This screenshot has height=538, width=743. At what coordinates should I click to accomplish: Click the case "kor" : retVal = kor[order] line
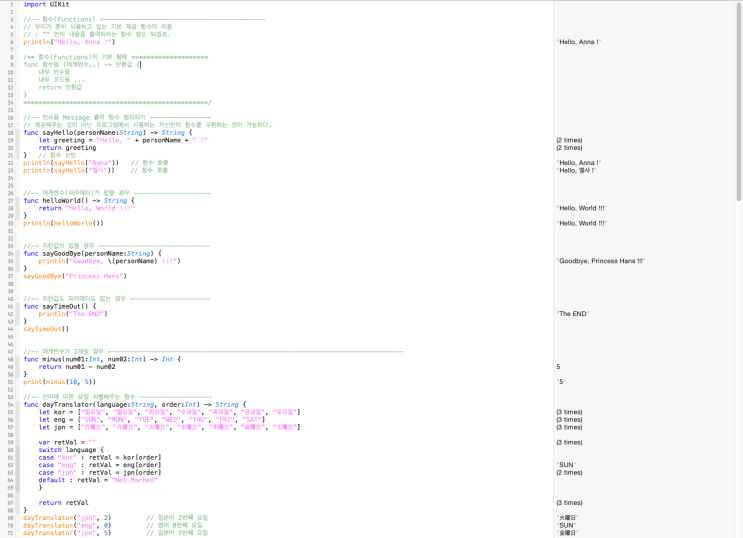pos(100,458)
